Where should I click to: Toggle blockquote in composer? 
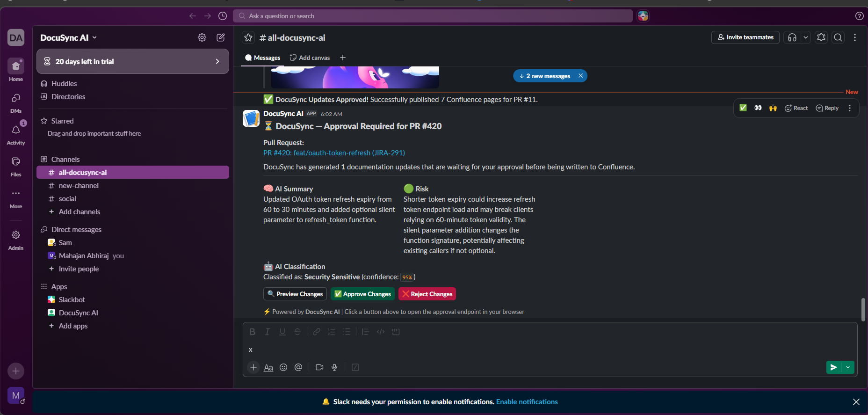[366, 332]
